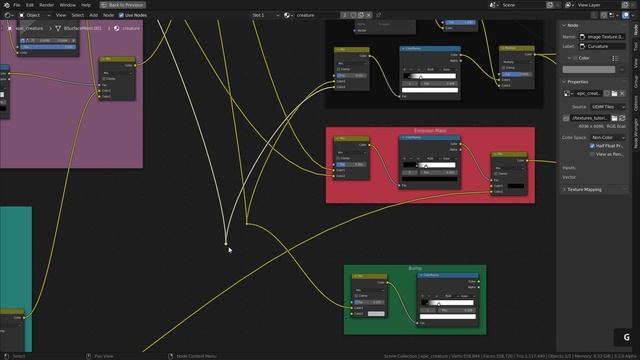Click the add view layer icon
This screenshot has width=640, height=360.
[625, 5]
